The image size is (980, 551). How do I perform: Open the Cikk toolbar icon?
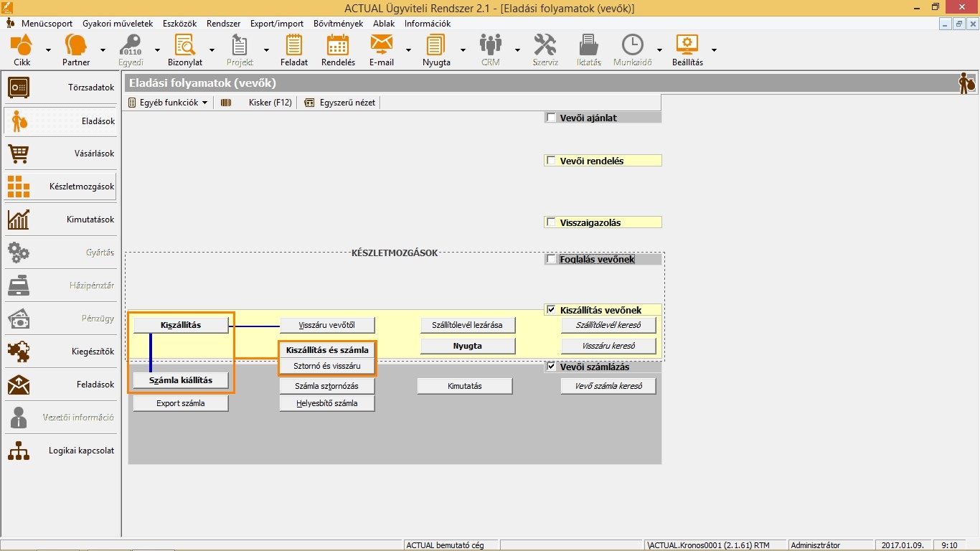[x=22, y=46]
